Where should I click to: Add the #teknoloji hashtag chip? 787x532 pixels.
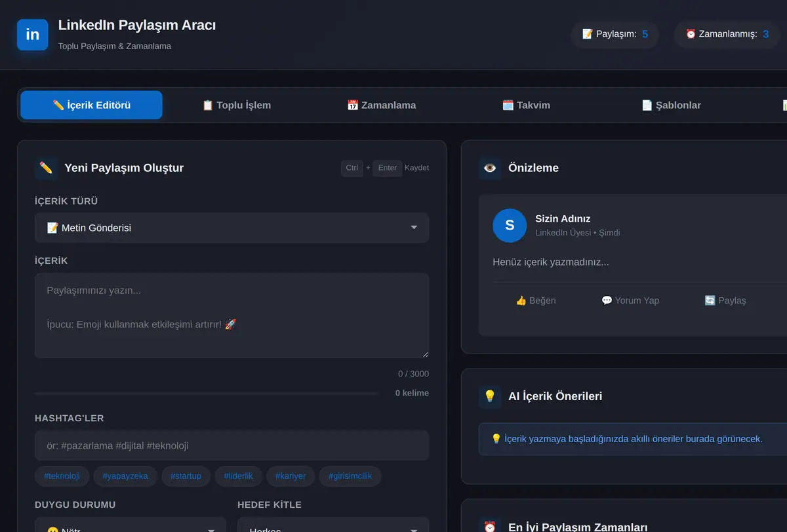coord(62,476)
